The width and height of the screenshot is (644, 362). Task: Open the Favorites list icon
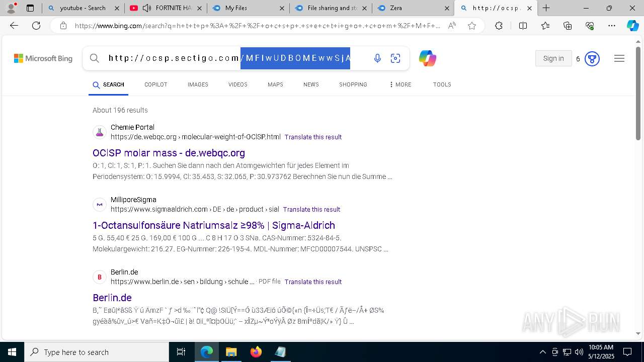[545, 26]
